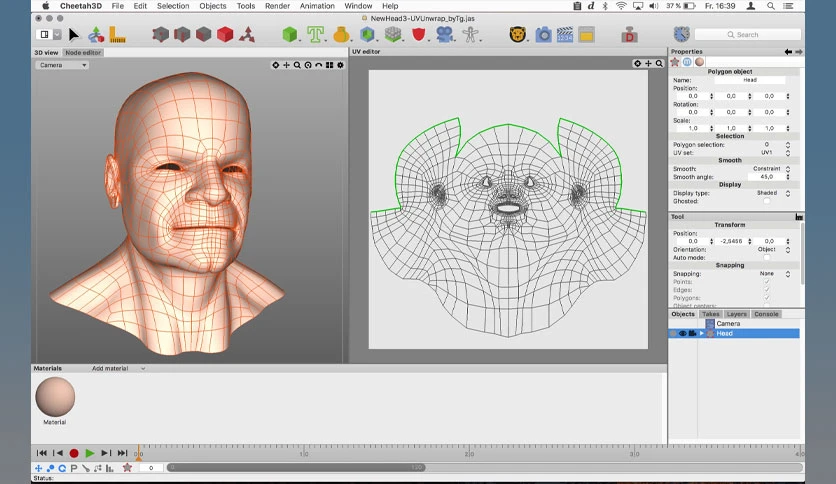Image resolution: width=836 pixels, height=484 pixels.
Task: Play the animation with green play button
Action: coord(90,453)
